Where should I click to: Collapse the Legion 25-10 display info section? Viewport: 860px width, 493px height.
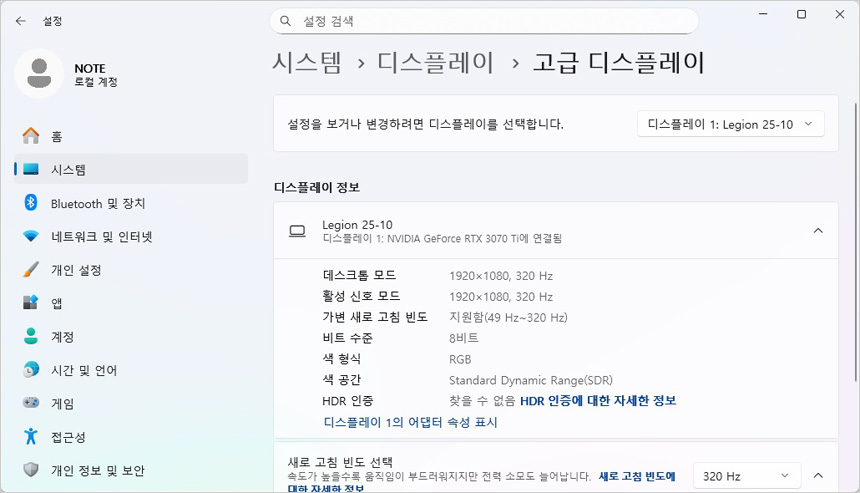point(817,231)
